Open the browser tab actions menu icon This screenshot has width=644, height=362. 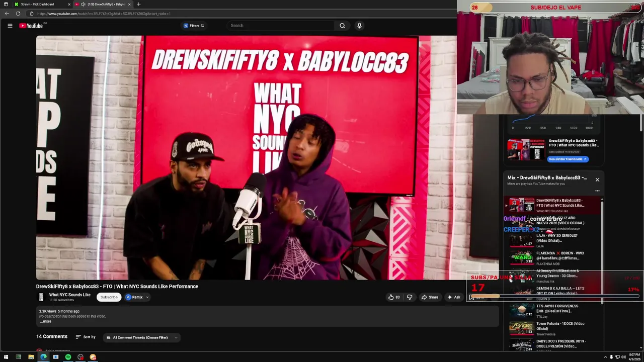(x=6, y=4)
